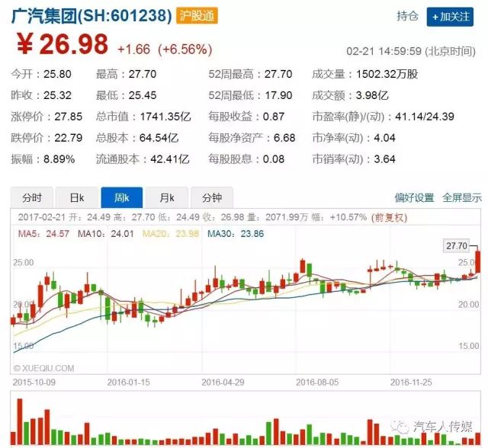Viewport: 488px width, 448px height.
Task: Click 52周最低 value 17.90
Action: (278, 95)
